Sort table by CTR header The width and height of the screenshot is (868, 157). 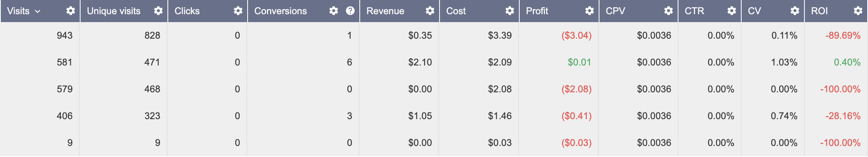(x=695, y=11)
